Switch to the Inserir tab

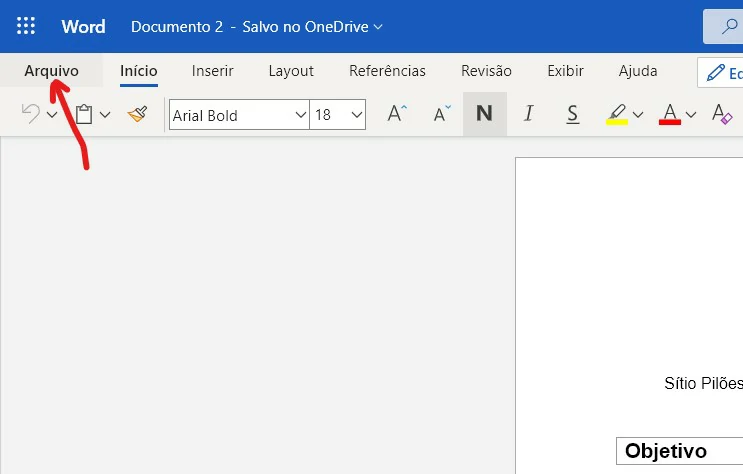click(212, 71)
